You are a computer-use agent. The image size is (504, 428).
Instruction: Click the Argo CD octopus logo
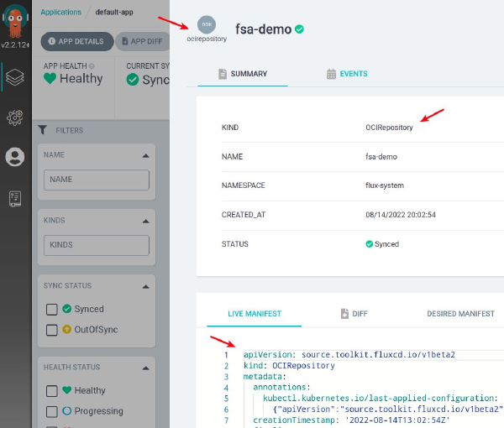coord(15,18)
